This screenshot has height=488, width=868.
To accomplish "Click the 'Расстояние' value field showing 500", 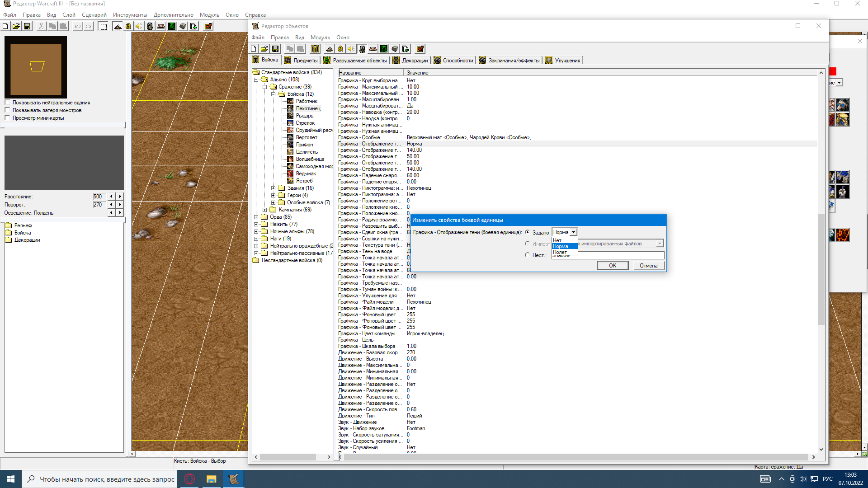I will (99, 197).
